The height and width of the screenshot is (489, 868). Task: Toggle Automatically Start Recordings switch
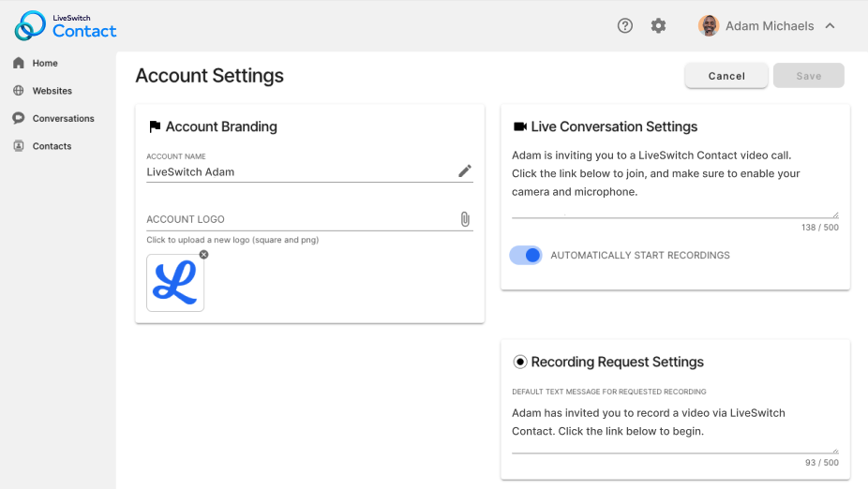click(525, 255)
